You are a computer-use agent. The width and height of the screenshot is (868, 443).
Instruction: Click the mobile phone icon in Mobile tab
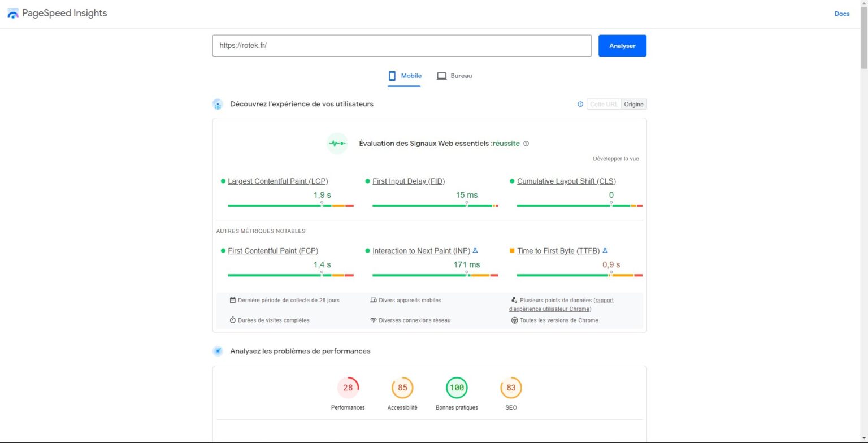pyautogui.click(x=392, y=76)
